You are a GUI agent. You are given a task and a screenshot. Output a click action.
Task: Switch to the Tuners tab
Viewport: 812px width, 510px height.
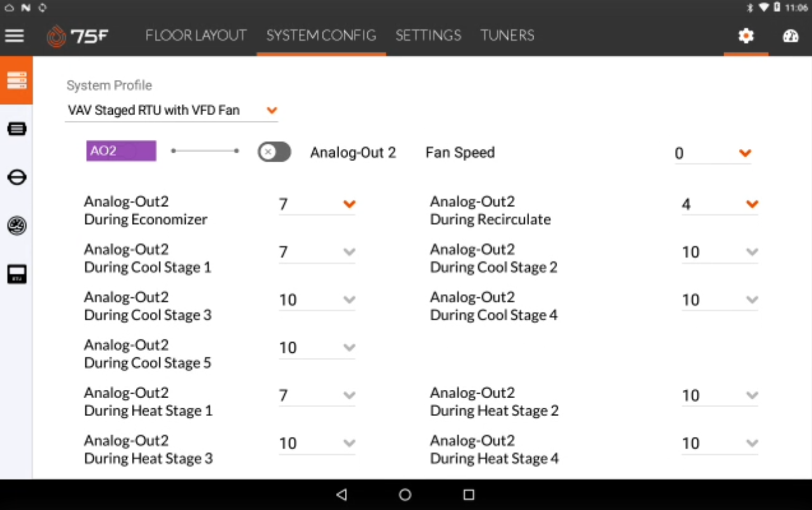(x=507, y=36)
